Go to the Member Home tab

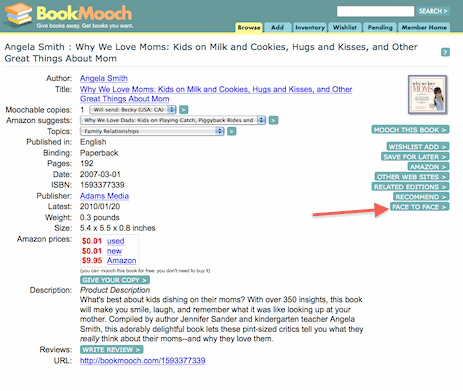tap(424, 27)
